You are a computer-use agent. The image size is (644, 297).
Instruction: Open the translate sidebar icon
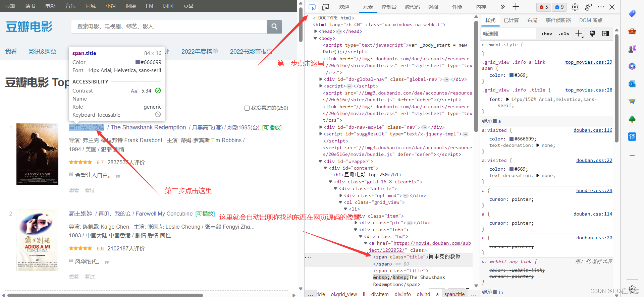[632, 136]
